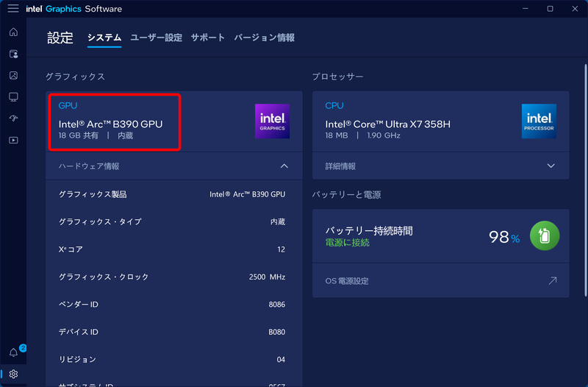Open the OS 電源設定 link
Image resolution: width=588 pixels, height=387 pixels.
(440, 281)
